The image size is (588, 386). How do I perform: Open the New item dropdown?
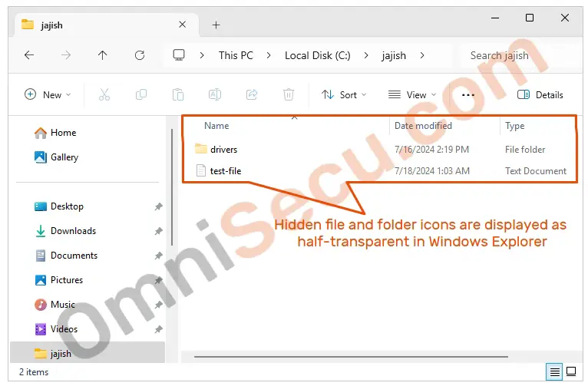coord(48,95)
